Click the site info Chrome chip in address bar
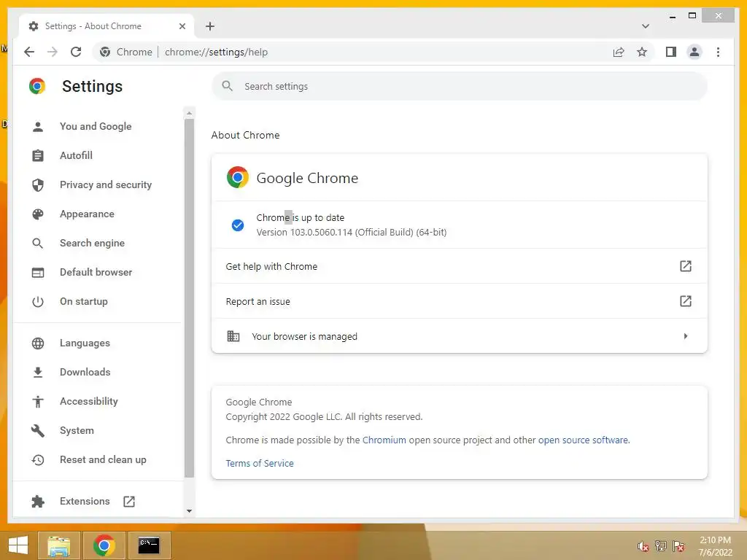747x560 pixels. [126, 52]
